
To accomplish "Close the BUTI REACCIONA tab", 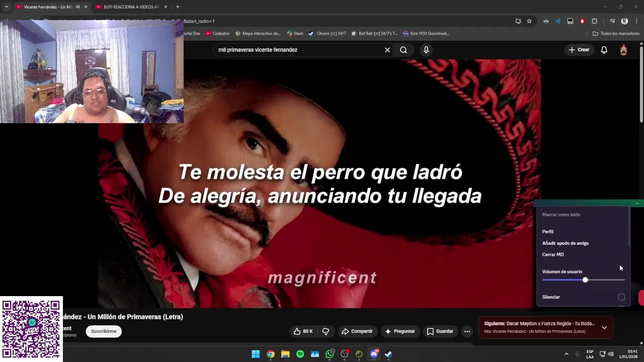I will [x=165, y=7].
